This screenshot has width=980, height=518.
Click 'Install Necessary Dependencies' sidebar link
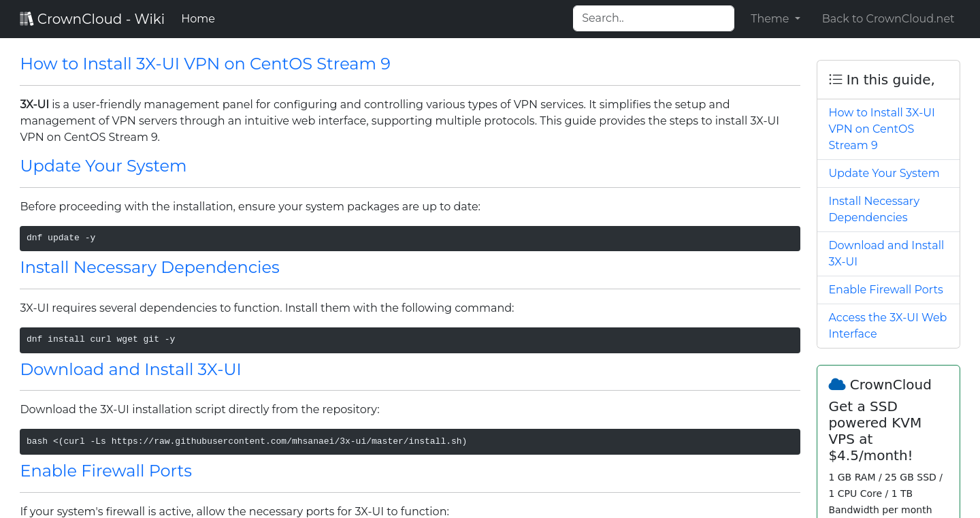coord(874,209)
